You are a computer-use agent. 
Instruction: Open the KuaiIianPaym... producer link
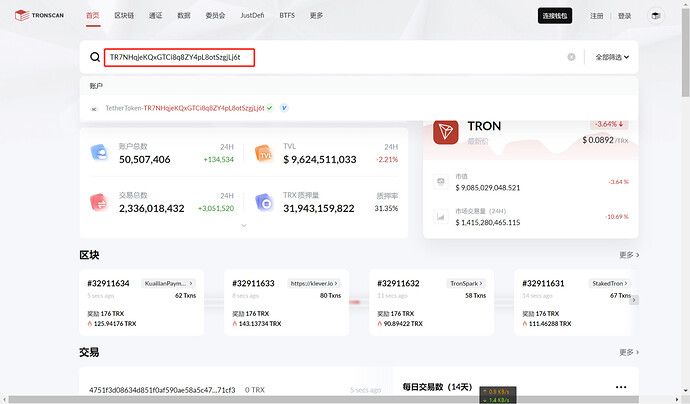coord(168,283)
